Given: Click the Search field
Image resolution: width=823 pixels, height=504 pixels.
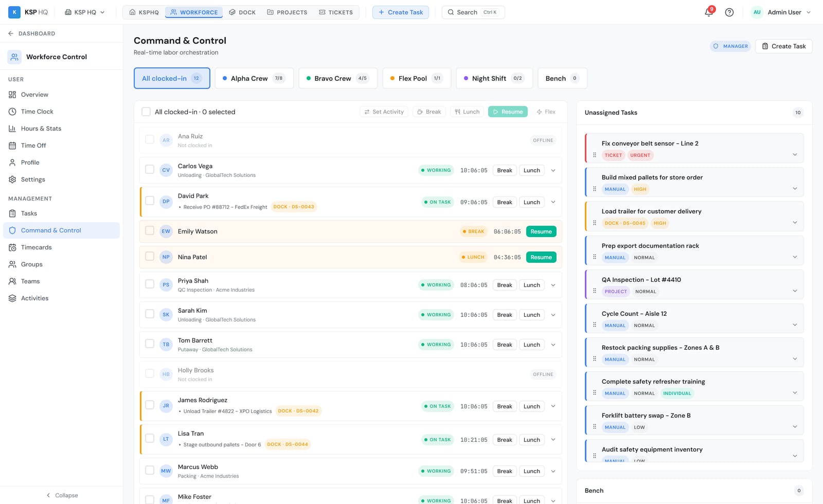Looking at the screenshot, I should [473, 12].
